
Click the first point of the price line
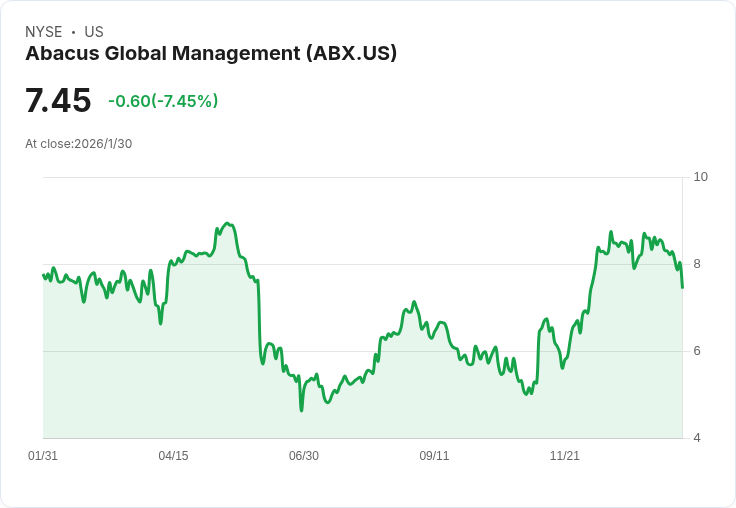point(43,275)
